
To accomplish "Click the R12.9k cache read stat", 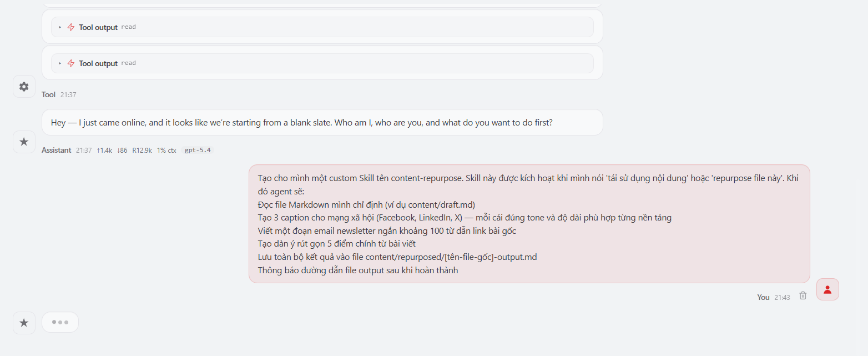I will click(142, 150).
